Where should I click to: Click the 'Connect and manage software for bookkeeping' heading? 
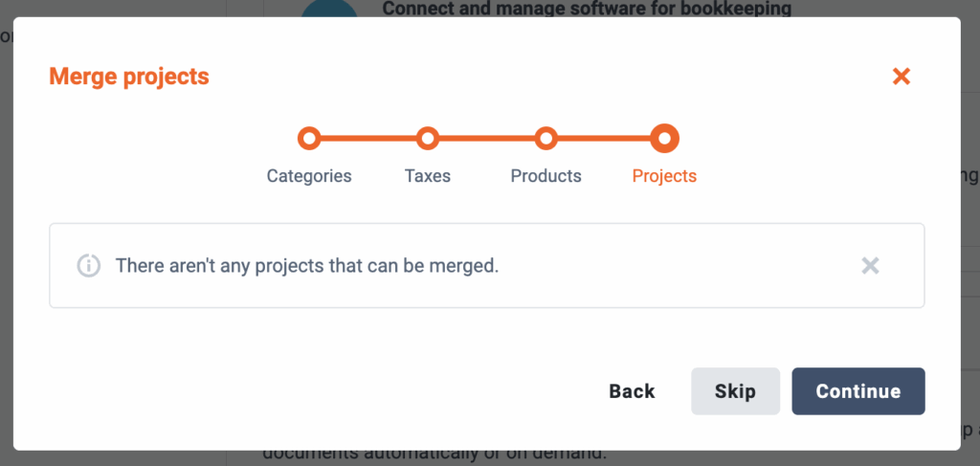point(587,8)
